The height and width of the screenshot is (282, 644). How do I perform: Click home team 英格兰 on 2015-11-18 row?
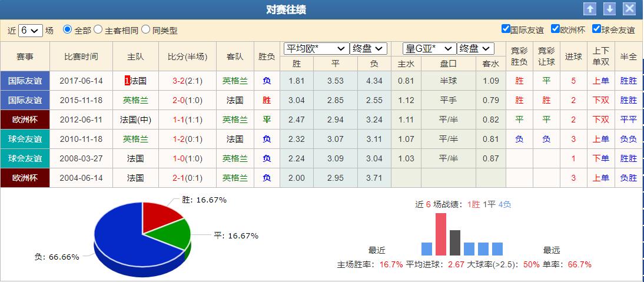click(x=135, y=100)
